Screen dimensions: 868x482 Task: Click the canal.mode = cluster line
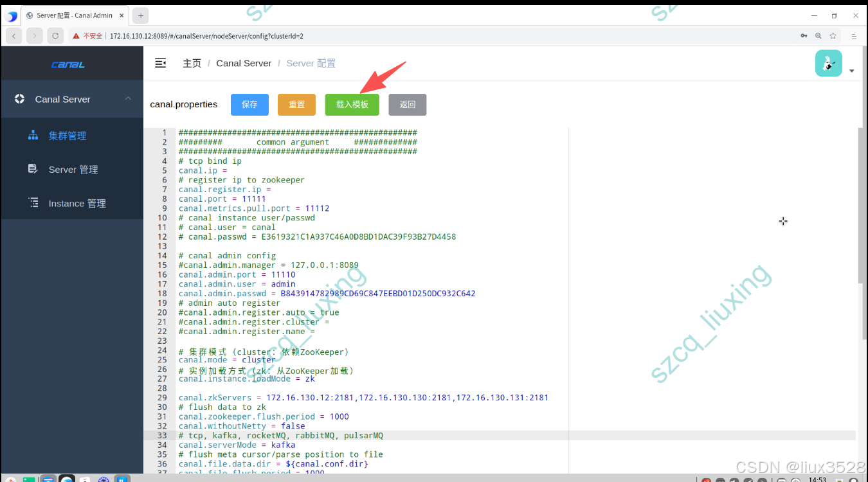pos(227,360)
